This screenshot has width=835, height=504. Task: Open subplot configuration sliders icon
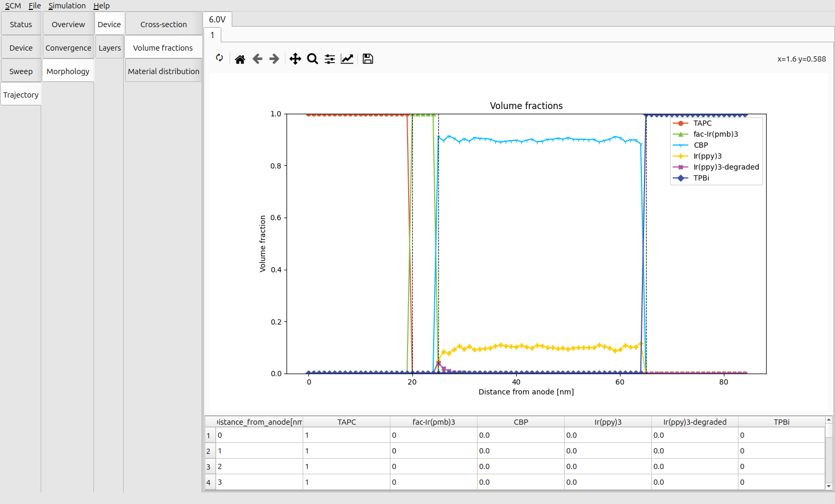pyautogui.click(x=330, y=59)
